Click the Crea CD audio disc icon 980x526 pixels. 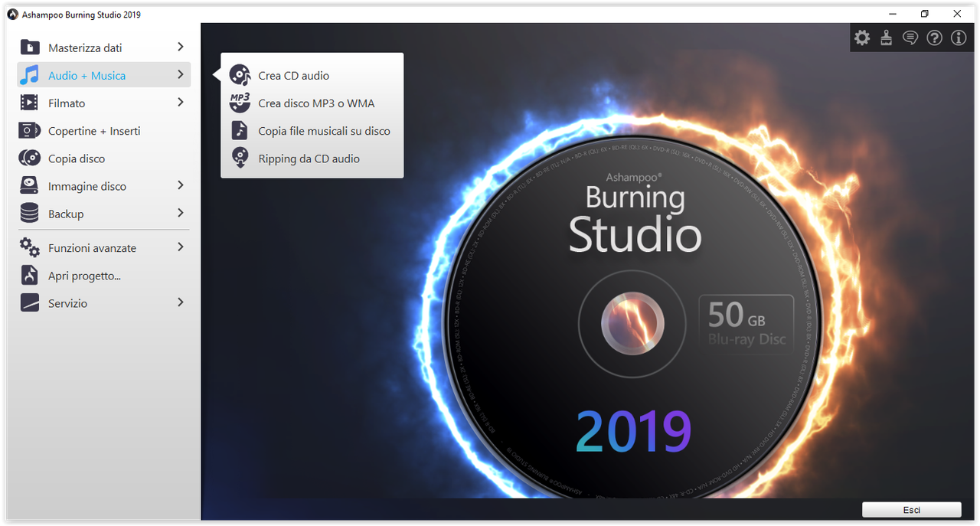pos(240,75)
